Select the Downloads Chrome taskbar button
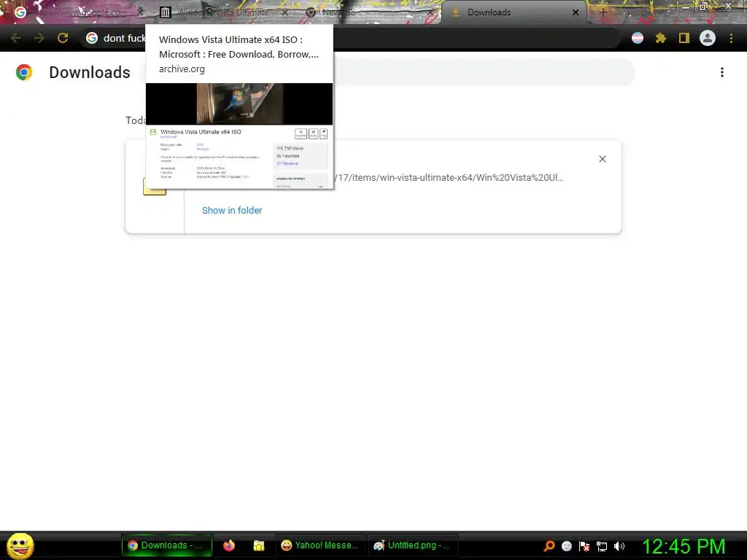The image size is (747, 560). coord(166,545)
